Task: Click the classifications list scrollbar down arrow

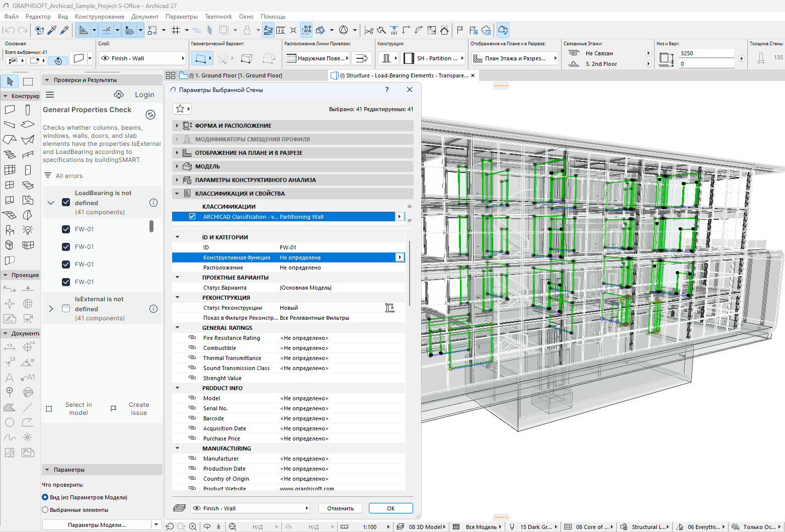Action: pyautogui.click(x=410, y=220)
